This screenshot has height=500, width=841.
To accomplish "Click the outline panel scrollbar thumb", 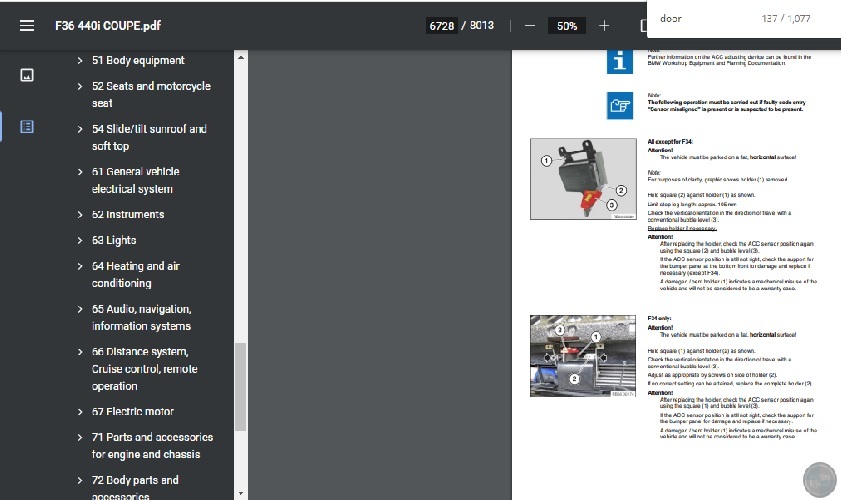I will pos(241,387).
